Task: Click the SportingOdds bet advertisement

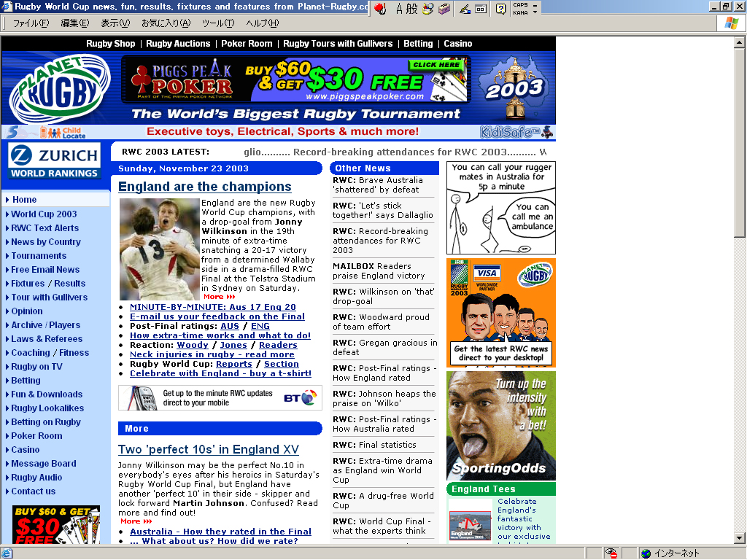Action: 501,426
